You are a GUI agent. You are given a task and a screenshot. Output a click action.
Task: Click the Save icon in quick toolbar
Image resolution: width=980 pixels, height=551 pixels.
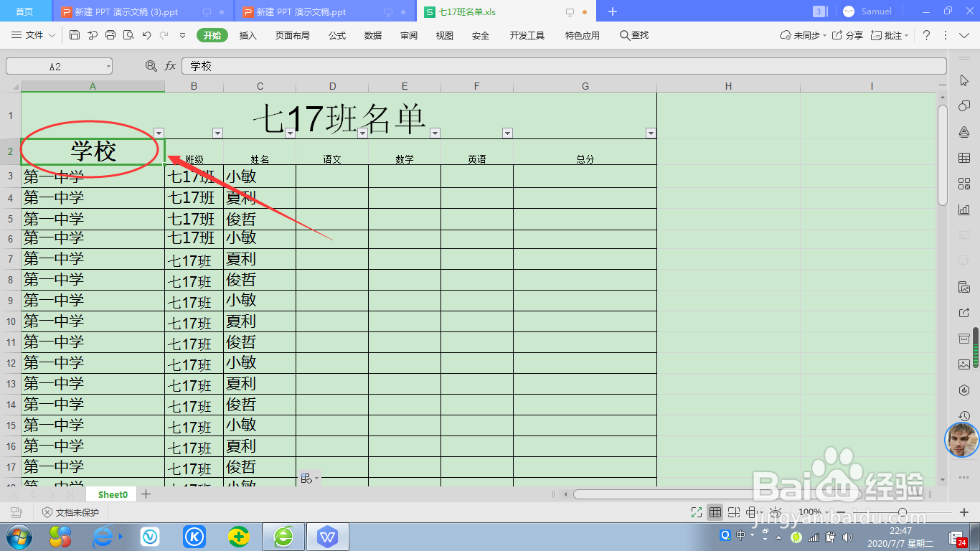(75, 35)
